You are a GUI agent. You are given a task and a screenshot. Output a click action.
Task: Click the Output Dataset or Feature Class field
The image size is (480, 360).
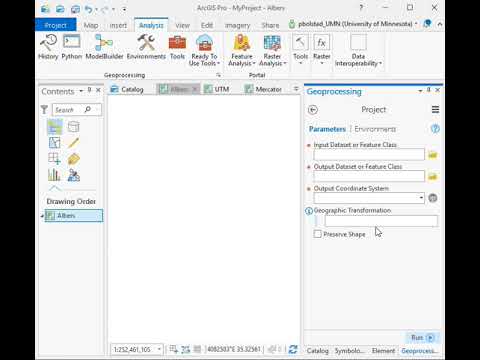(x=369, y=176)
